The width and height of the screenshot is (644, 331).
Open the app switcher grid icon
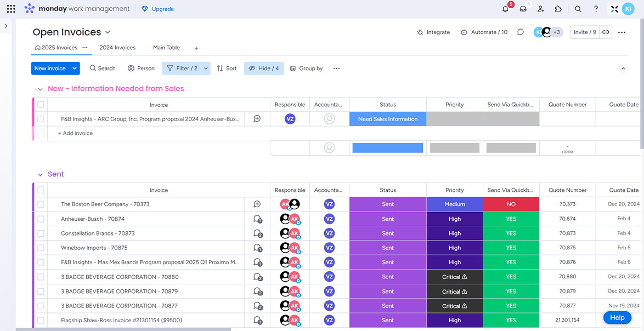[x=11, y=9]
